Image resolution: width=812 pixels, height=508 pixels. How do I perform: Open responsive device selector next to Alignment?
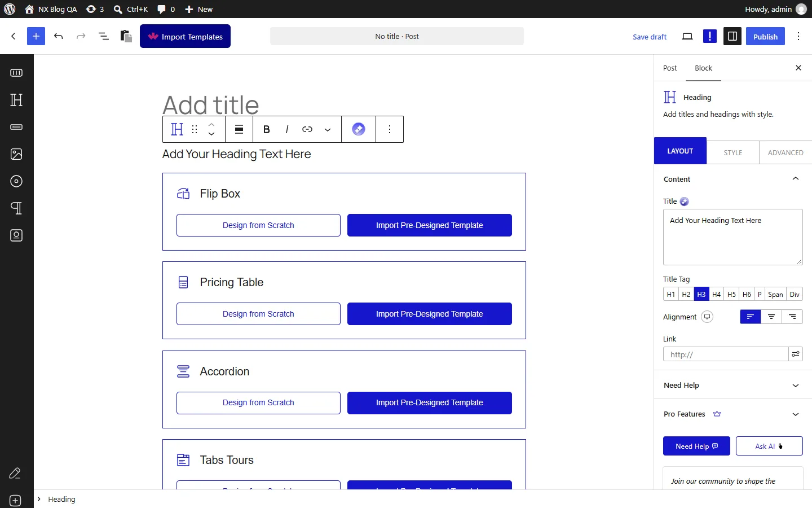coord(707,317)
